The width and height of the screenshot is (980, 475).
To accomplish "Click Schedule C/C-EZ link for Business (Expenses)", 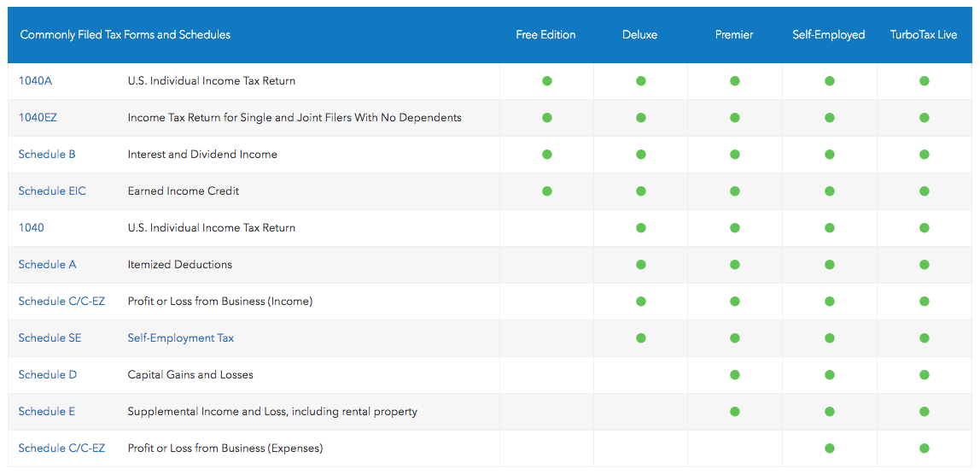I will pos(61,449).
